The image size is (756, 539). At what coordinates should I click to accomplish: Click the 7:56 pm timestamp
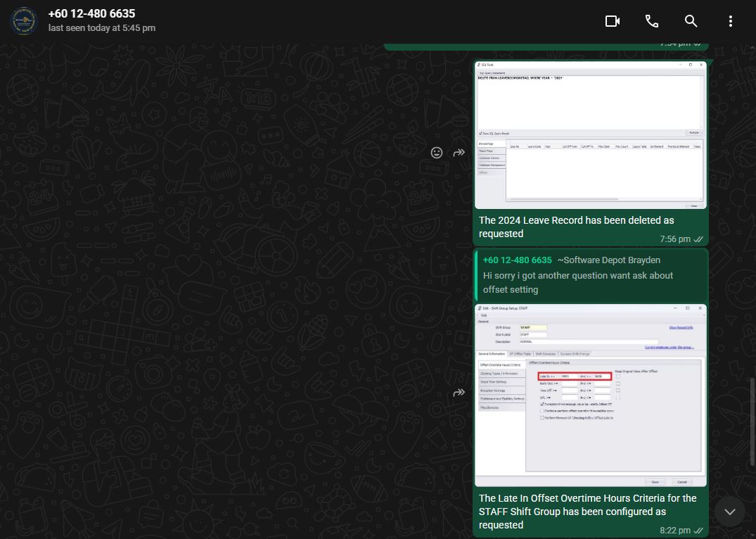coord(674,239)
